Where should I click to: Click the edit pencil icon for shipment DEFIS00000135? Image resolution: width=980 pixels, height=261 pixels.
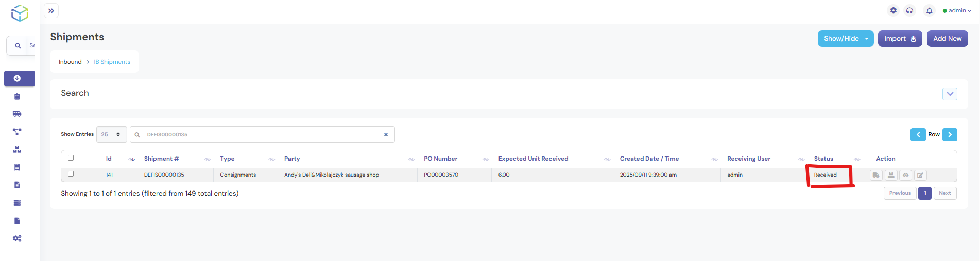click(920, 175)
